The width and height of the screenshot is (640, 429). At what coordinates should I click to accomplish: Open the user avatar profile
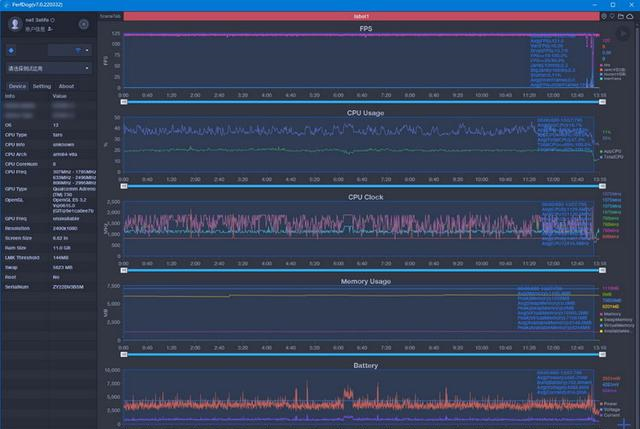(15, 24)
